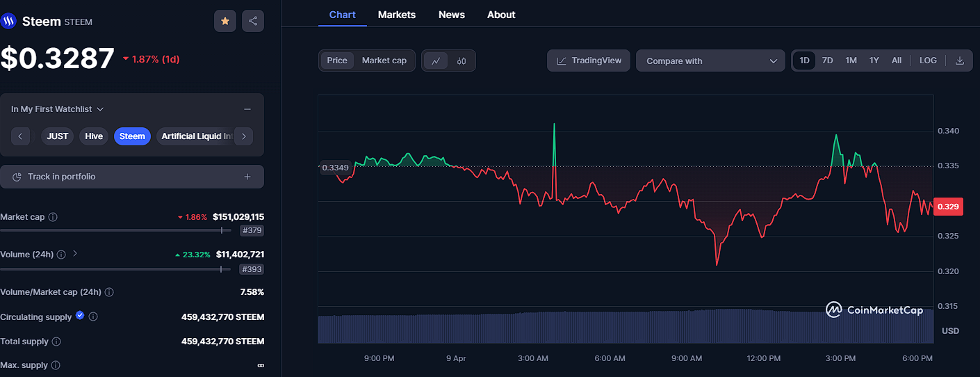Click the Volume/Market cap info icon
The height and width of the screenshot is (377, 980).
(109, 292)
